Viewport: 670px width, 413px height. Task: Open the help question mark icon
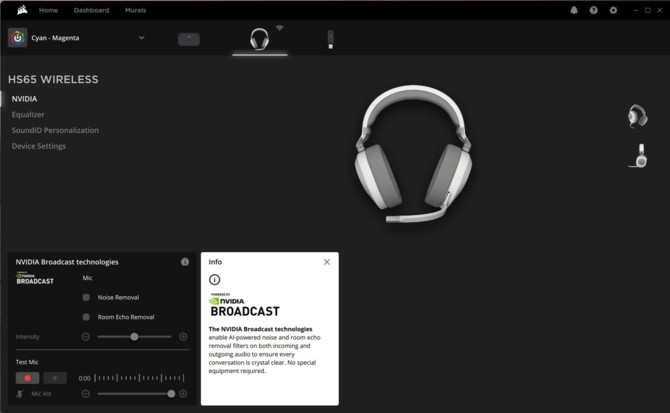(x=594, y=10)
